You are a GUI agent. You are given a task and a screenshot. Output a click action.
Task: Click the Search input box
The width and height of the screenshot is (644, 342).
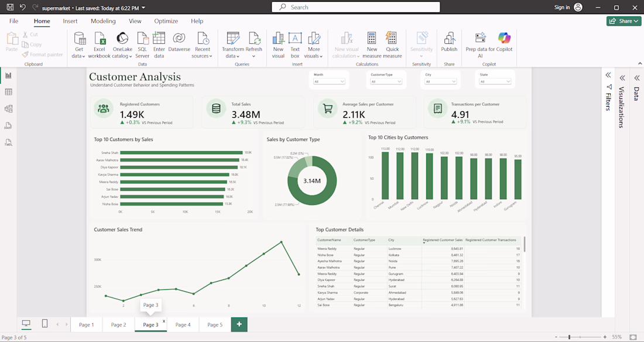(x=356, y=7)
